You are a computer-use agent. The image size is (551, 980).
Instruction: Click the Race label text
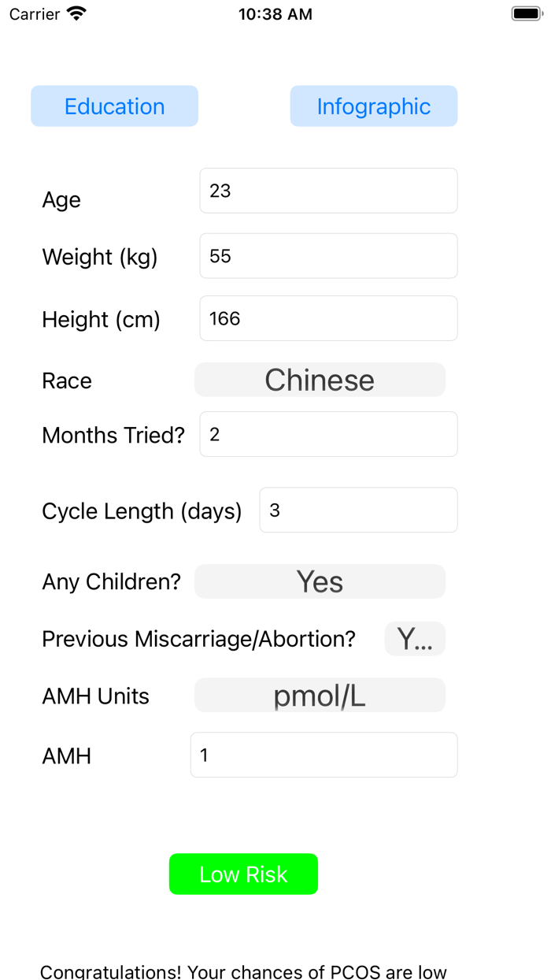(x=66, y=380)
